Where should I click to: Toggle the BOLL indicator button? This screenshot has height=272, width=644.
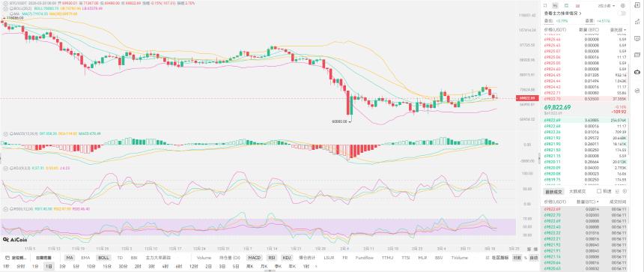pyautogui.click(x=103, y=258)
